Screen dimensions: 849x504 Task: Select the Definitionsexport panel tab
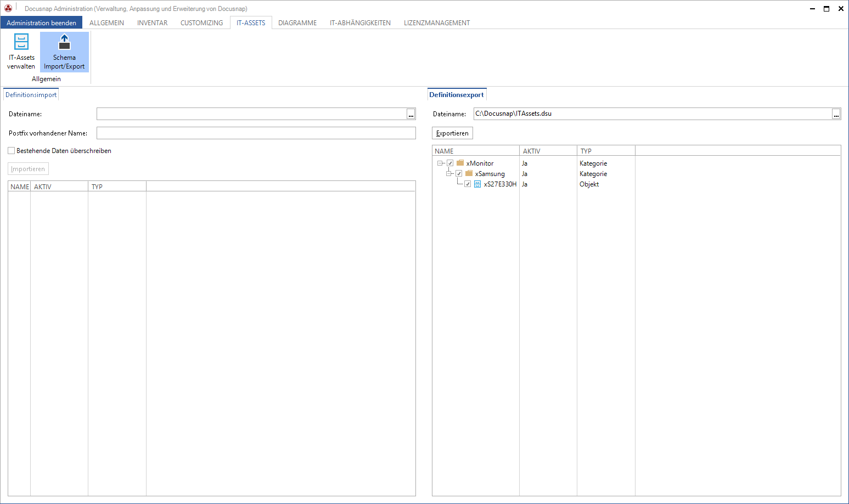click(x=457, y=95)
